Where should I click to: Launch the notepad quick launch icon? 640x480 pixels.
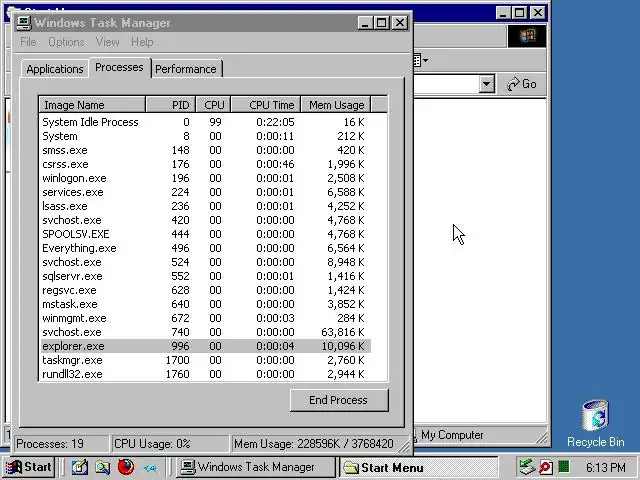[80, 467]
